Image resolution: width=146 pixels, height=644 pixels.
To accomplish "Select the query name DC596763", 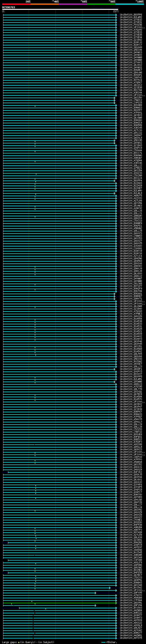I will tap(8, 7).
